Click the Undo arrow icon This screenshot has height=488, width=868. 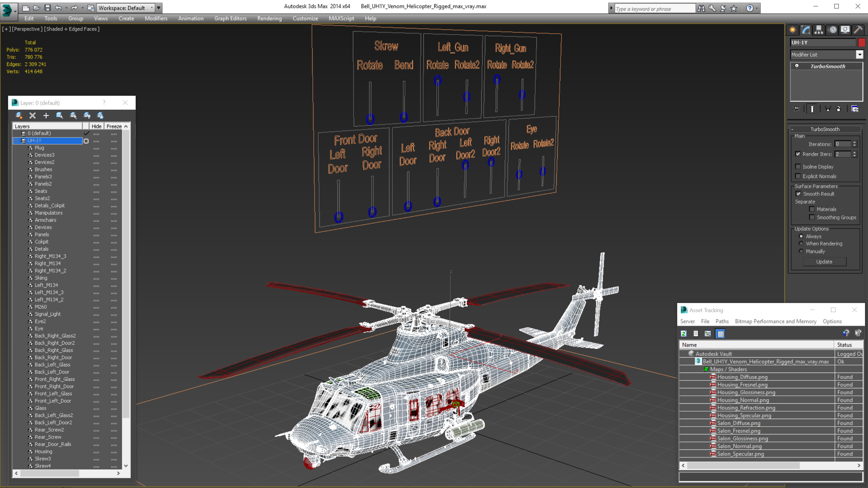[x=58, y=8]
